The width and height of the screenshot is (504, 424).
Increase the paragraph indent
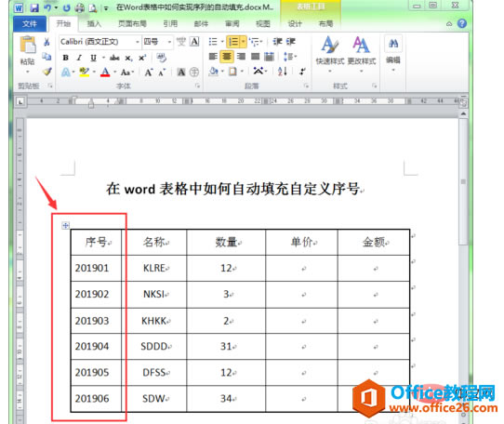click(290, 42)
